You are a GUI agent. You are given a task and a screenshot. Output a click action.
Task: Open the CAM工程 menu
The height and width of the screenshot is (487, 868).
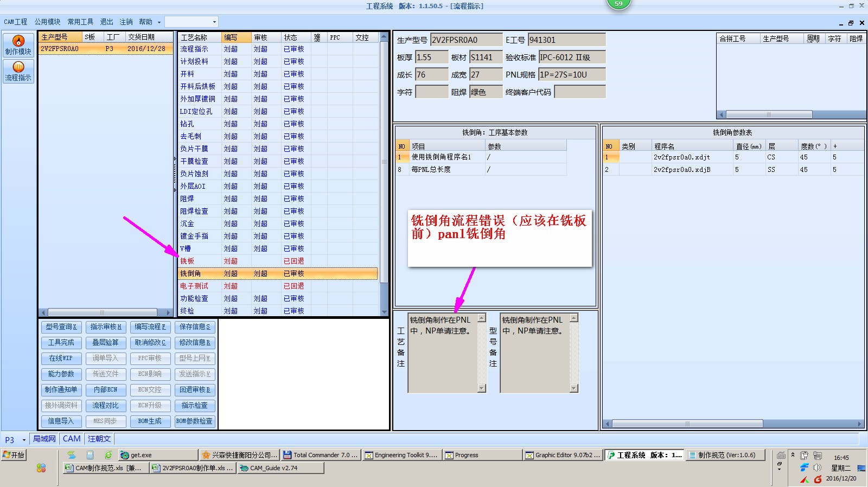pyautogui.click(x=15, y=22)
